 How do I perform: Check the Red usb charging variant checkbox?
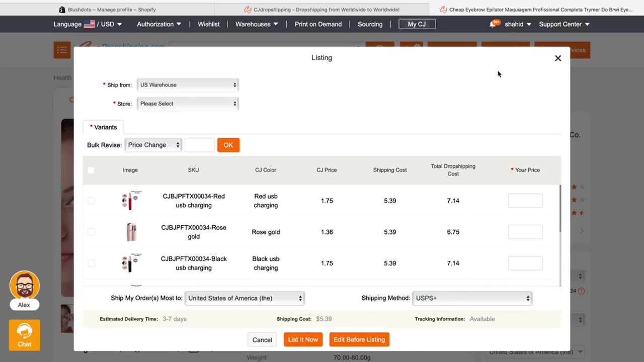click(x=91, y=201)
